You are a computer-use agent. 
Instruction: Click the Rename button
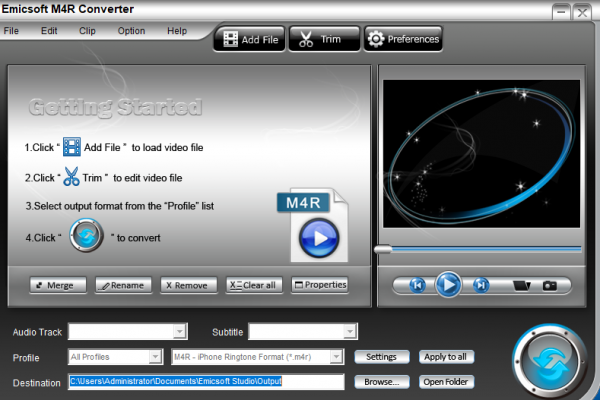pos(123,286)
